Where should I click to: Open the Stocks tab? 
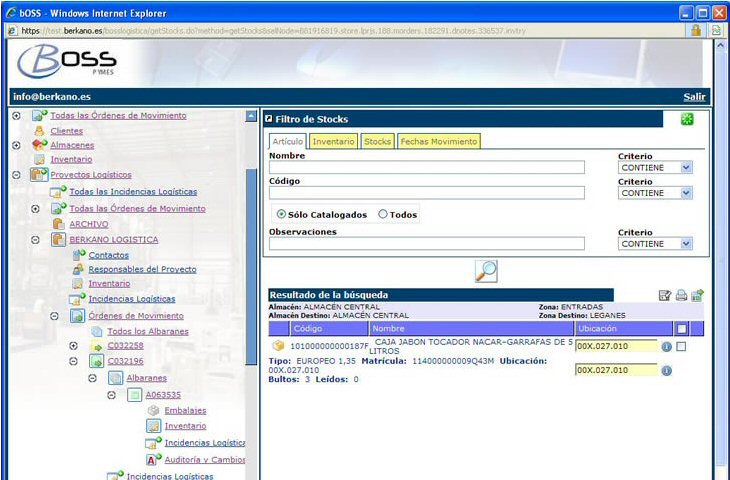(377, 142)
